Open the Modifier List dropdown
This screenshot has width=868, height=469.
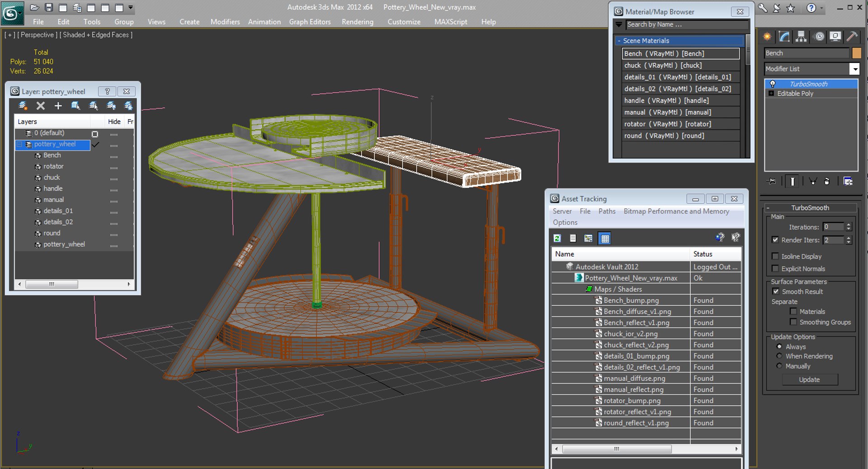[x=854, y=69]
